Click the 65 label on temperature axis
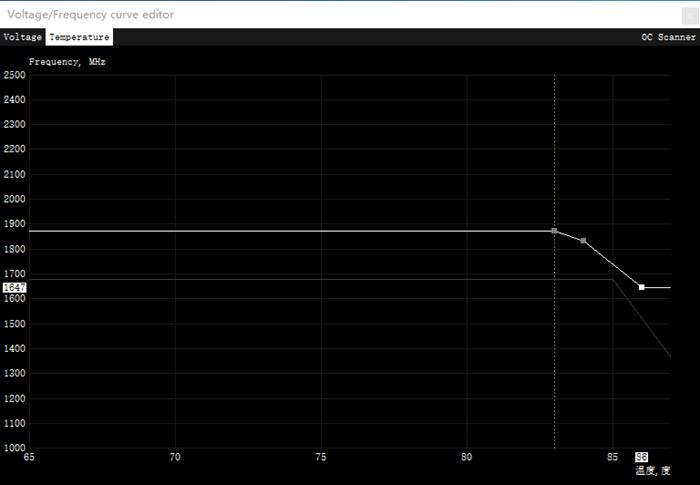 pyautogui.click(x=29, y=457)
